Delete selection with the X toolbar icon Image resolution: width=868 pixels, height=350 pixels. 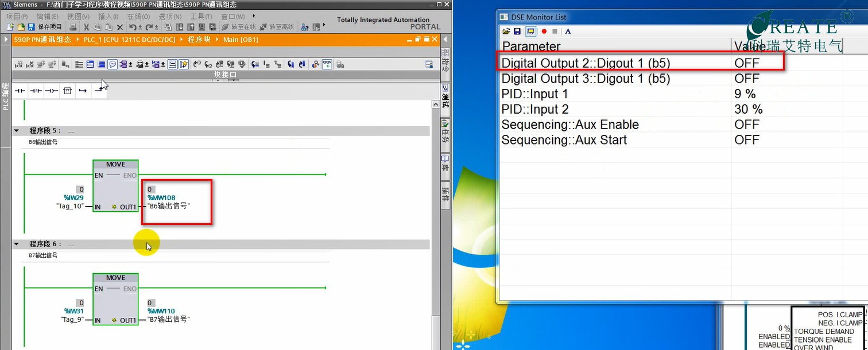pyautogui.click(x=120, y=27)
